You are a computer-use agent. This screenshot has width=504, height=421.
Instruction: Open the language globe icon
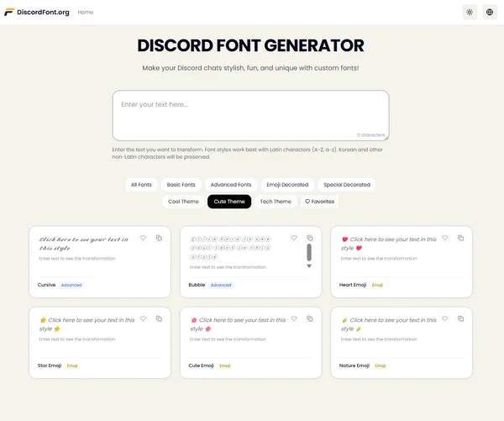click(x=490, y=13)
